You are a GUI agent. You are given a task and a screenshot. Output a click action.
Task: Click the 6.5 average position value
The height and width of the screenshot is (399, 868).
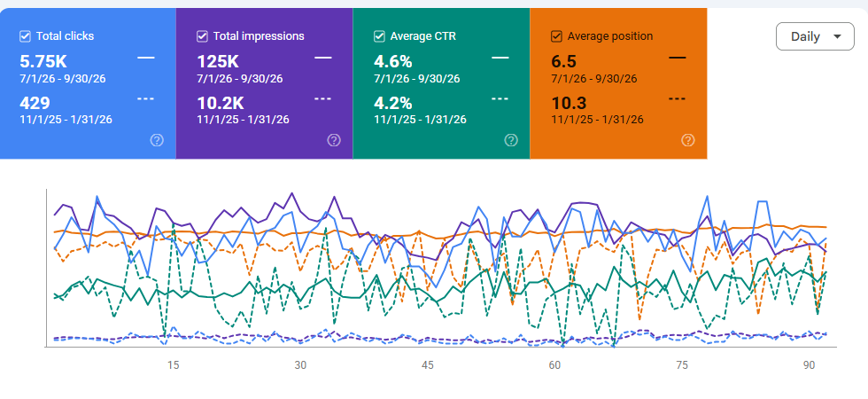(563, 61)
